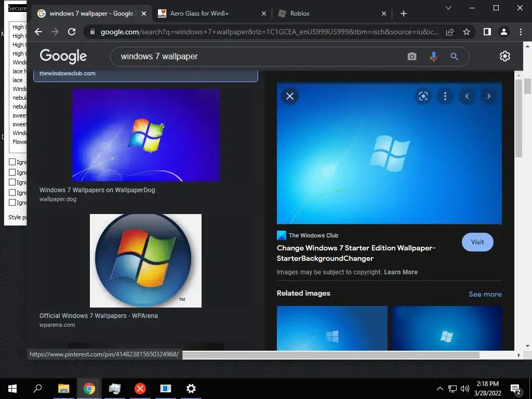
Task: Click the horizontal scrollbar at bottom
Action: [331, 355]
